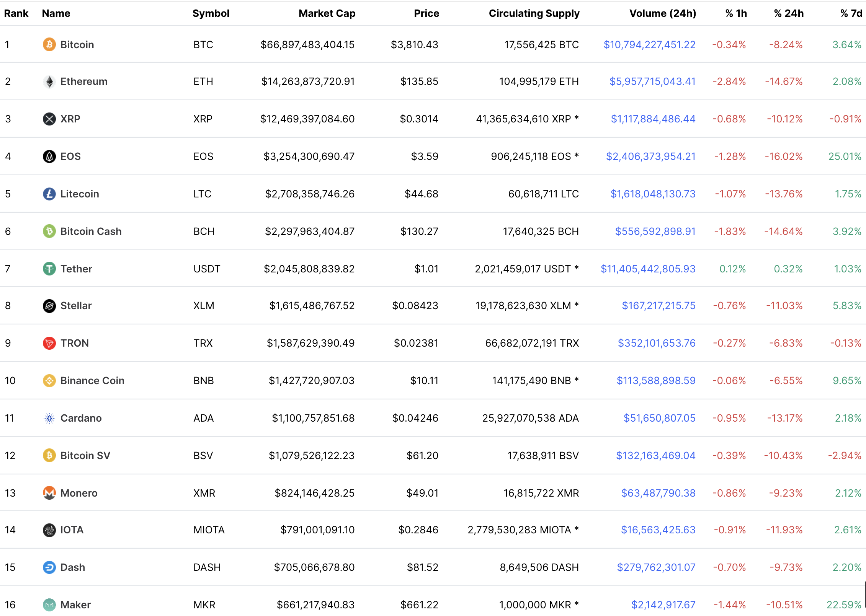Open the XRP name link

click(x=70, y=119)
